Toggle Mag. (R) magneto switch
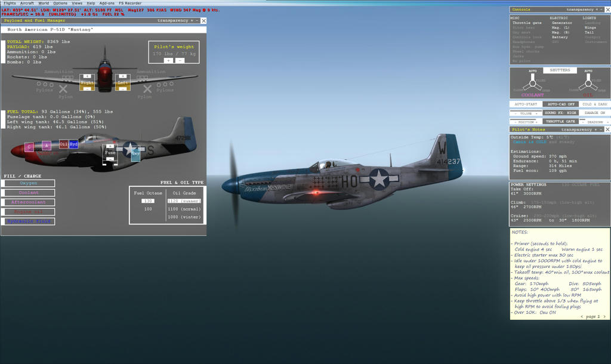 point(561,32)
